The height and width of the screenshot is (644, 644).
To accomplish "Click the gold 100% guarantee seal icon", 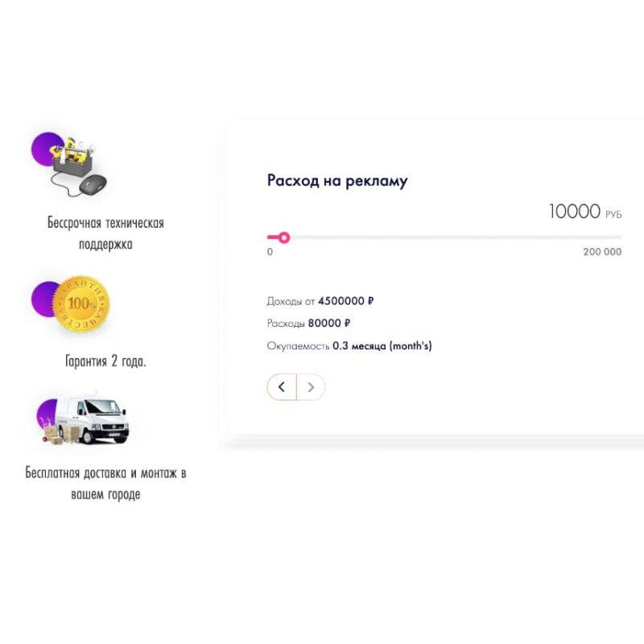I will point(81,304).
